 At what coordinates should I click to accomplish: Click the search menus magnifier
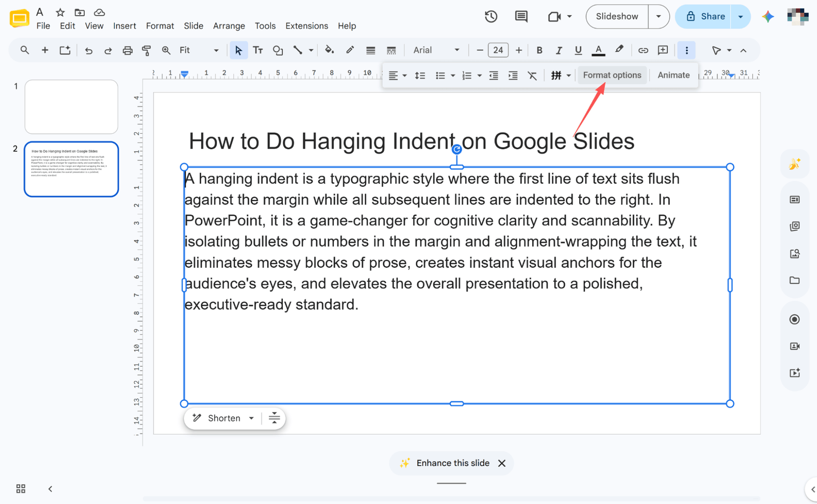click(25, 50)
